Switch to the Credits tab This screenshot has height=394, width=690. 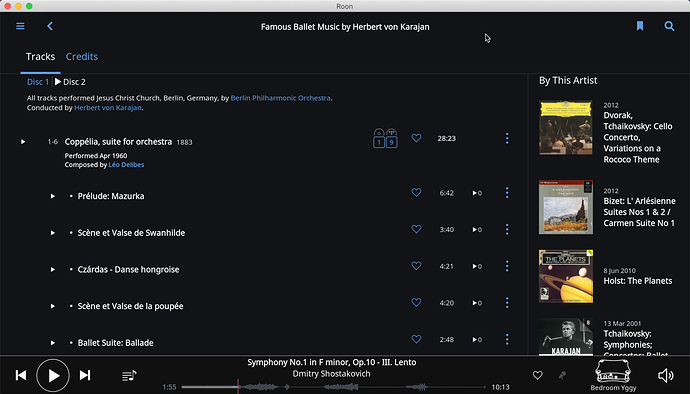[x=82, y=56]
